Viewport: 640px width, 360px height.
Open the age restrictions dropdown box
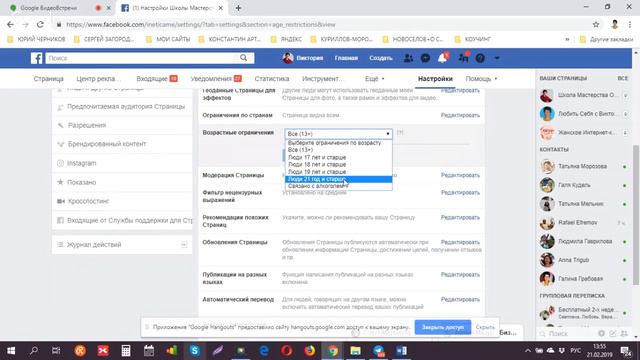[x=338, y=133]
